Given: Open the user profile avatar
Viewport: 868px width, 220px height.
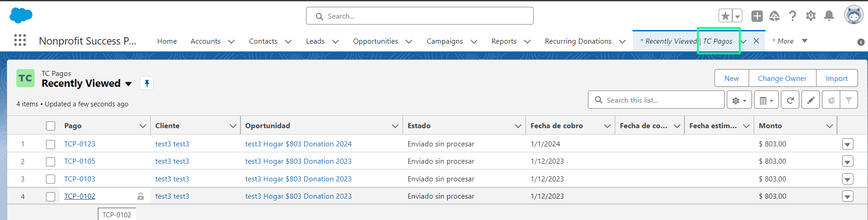Looking at the screenshot, I should (x=854, y=15).
